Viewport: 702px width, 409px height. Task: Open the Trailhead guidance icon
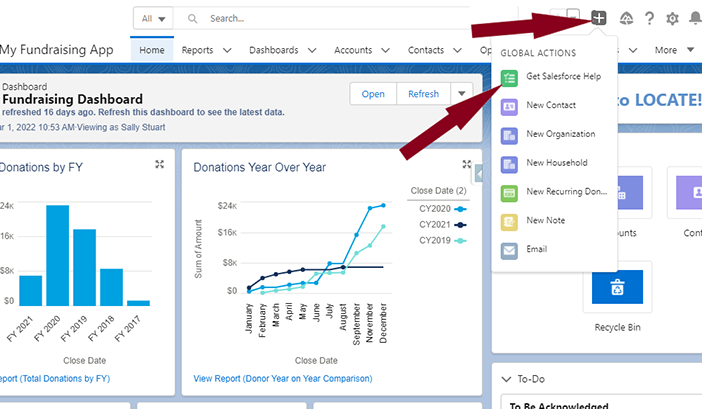tap(626, 18)
